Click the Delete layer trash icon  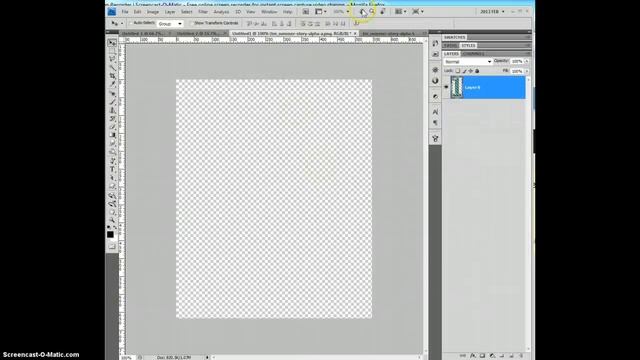pos(521,356)
